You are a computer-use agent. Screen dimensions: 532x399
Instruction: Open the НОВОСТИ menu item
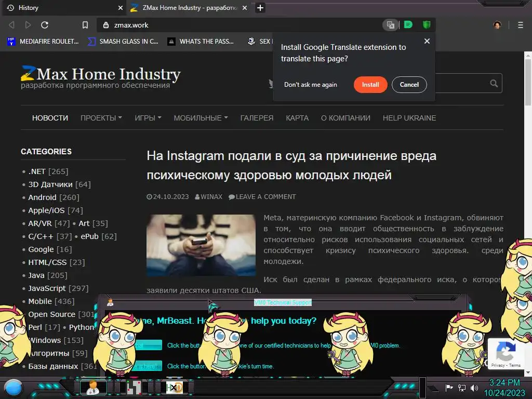[50, 118]
